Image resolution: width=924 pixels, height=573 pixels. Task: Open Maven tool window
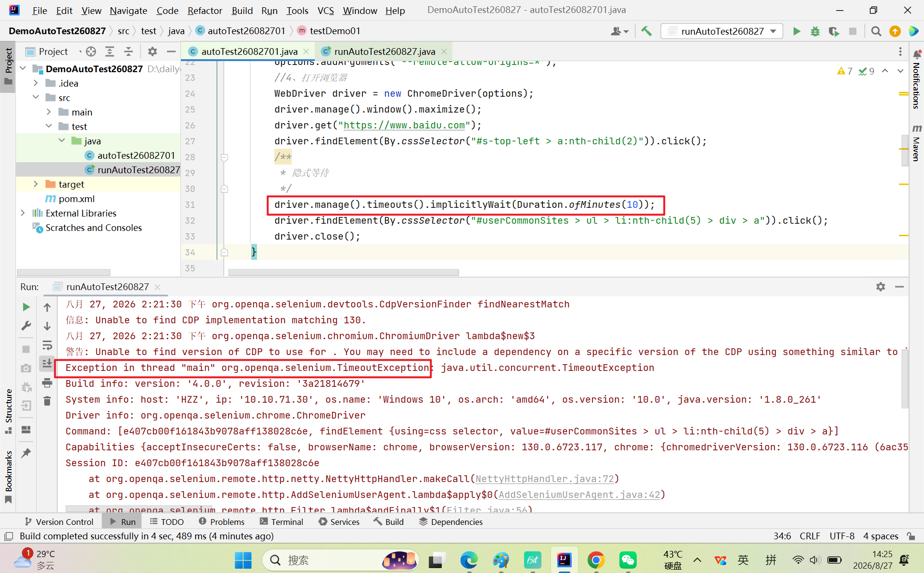point(917,143)
